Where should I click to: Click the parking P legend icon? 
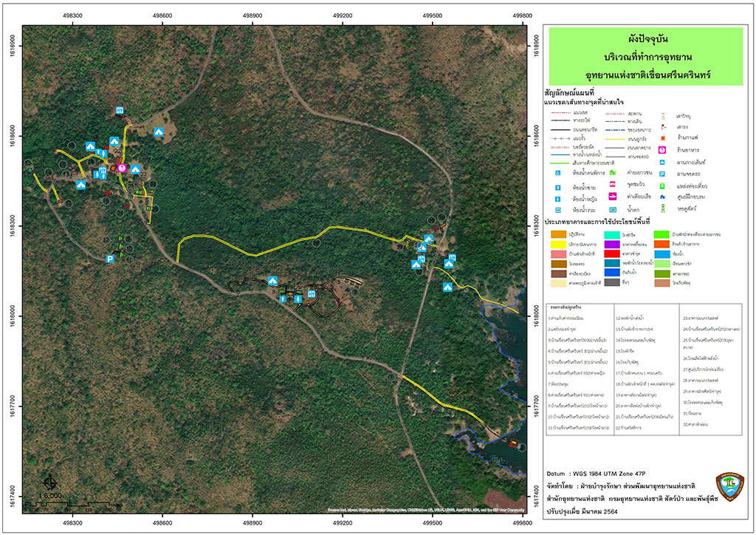[x=662, y=174]
